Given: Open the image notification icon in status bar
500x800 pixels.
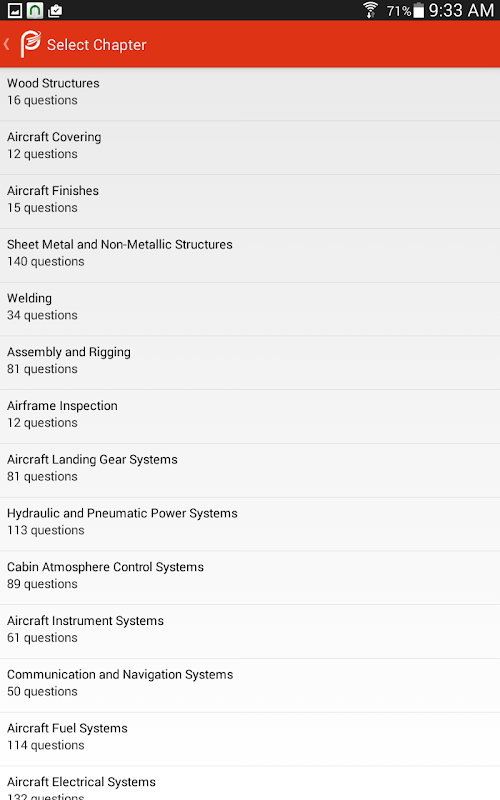Looking at the screenshot, I should tap(15, 10).
